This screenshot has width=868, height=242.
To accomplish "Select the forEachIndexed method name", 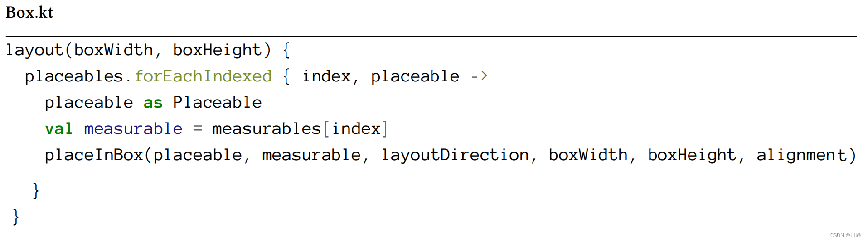I will coord(203,76).
